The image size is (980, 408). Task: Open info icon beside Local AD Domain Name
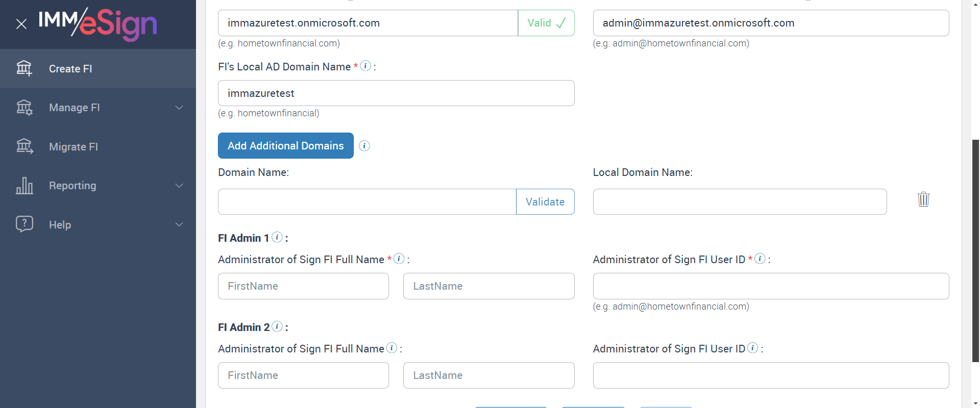(x=365, y=66)
